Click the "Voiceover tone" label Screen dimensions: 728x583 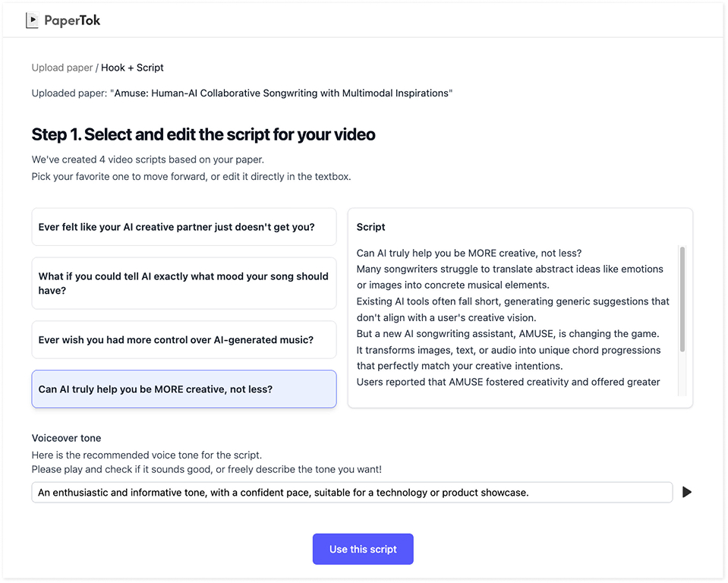coord(66,438)
